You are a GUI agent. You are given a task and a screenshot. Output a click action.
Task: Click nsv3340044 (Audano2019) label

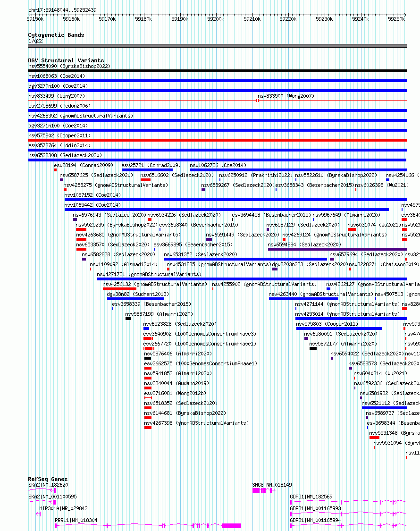pos(176,383)
